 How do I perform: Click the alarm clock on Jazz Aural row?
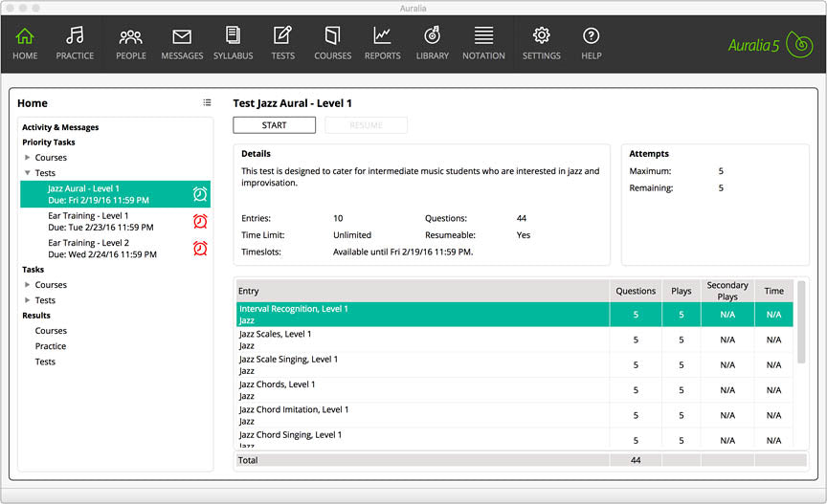200,194
